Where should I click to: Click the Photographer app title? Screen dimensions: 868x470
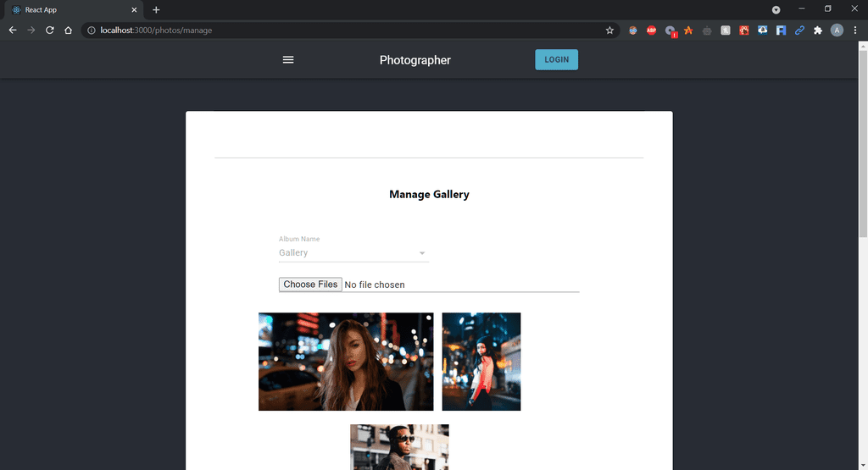(x=415, y=60)
